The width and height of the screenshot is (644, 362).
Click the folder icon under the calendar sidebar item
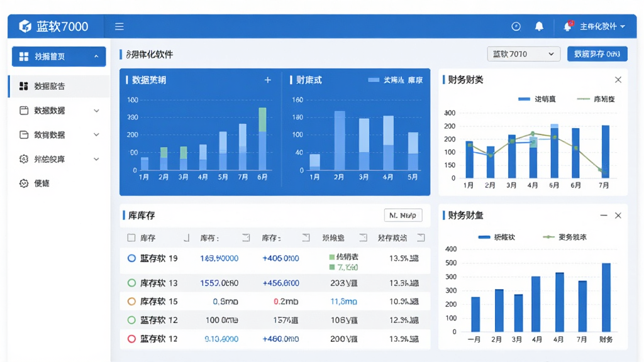tap(24, 134)
